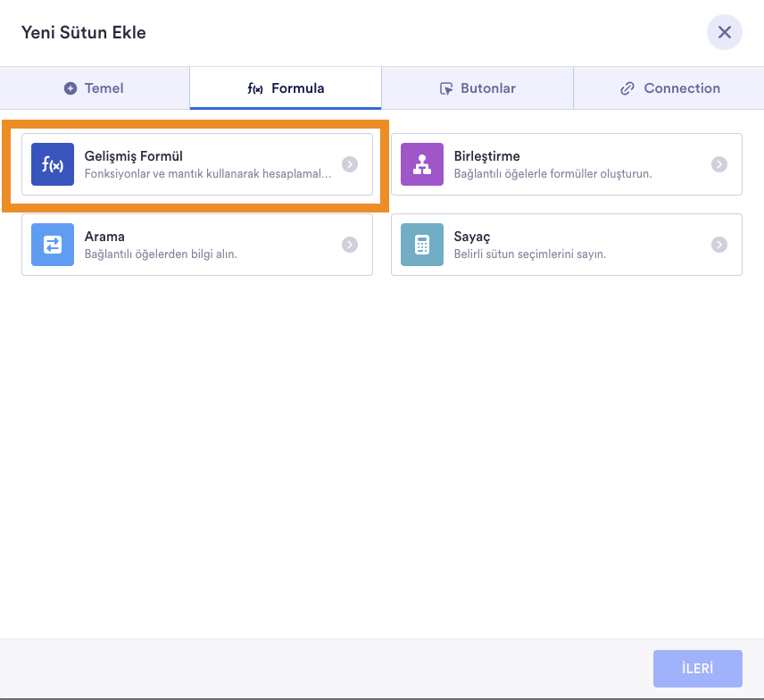Open the Connection tab
This screenshot has width=764, height=700.
(x=669, y=88)
